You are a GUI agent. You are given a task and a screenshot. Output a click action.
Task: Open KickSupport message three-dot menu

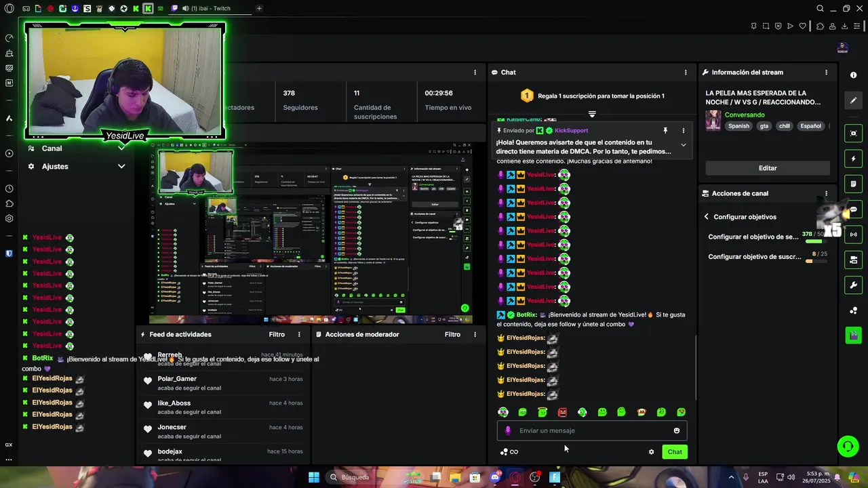683,130
